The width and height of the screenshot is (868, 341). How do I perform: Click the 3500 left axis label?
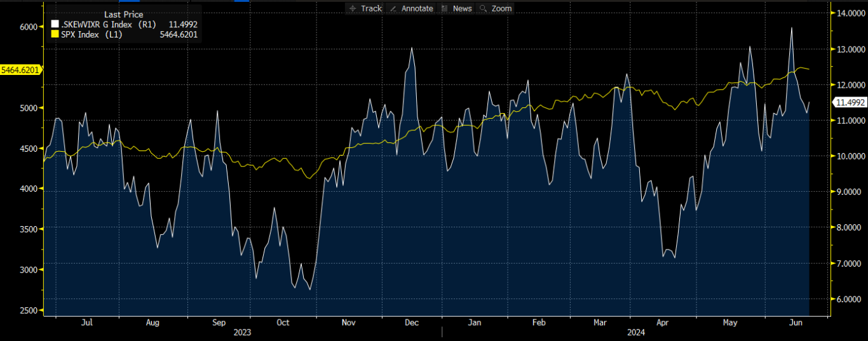coord(29,229)
